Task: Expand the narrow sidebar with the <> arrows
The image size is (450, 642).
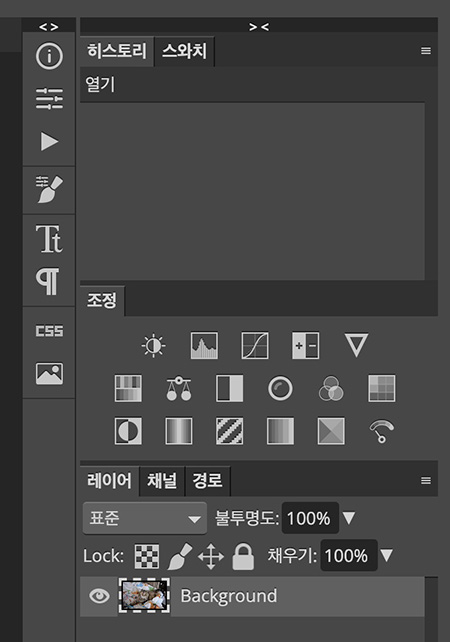Action: click(49, 27)
